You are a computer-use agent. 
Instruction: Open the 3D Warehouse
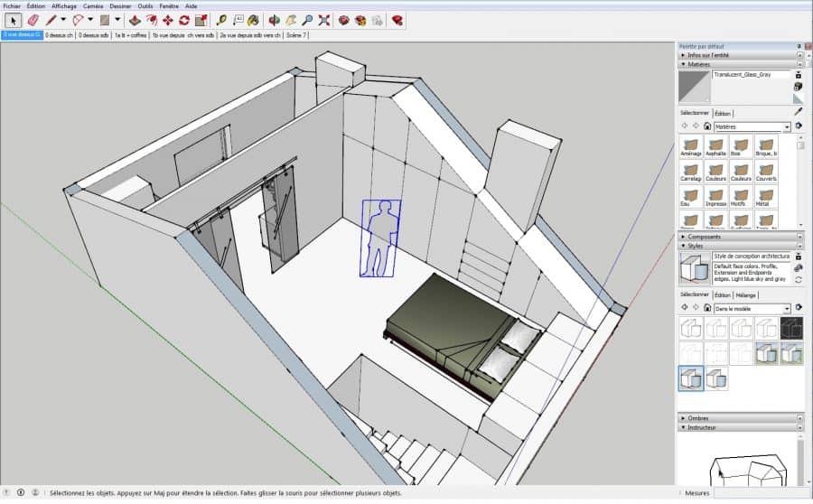[344, 20]
